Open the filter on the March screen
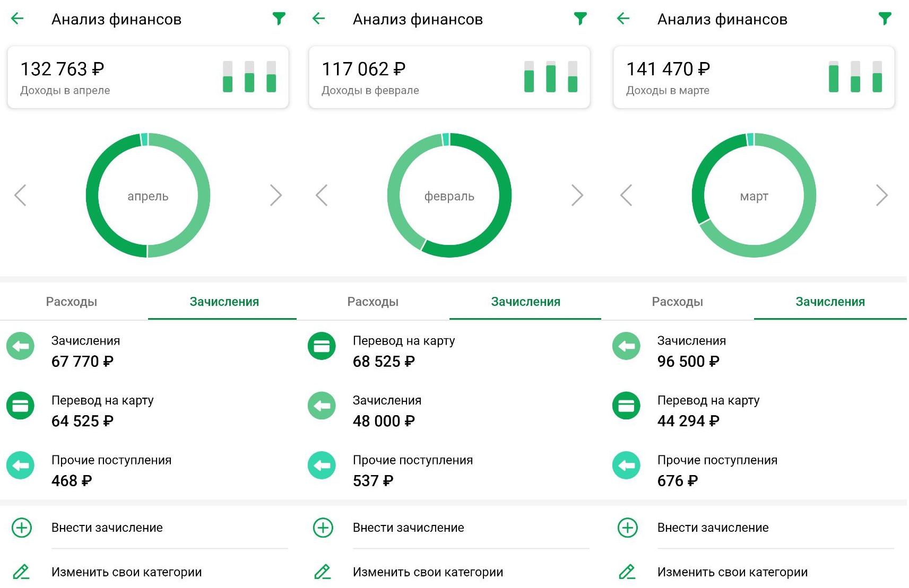This screenshot has height=588, width=909. coord(884,19)
